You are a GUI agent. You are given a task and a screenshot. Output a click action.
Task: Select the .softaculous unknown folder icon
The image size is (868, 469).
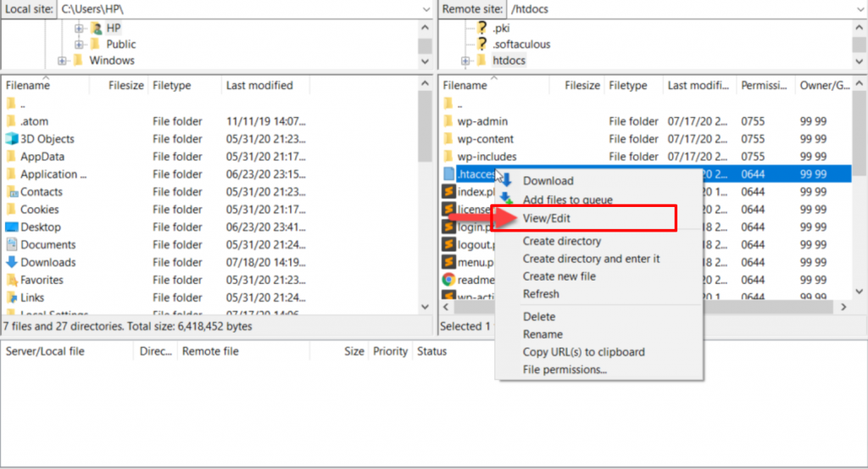(x=482, y=44)
